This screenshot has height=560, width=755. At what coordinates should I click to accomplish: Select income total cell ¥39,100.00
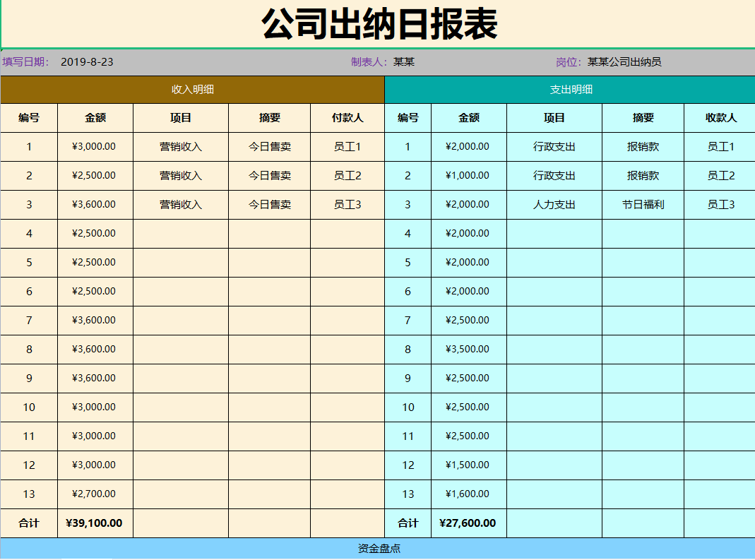95,523
